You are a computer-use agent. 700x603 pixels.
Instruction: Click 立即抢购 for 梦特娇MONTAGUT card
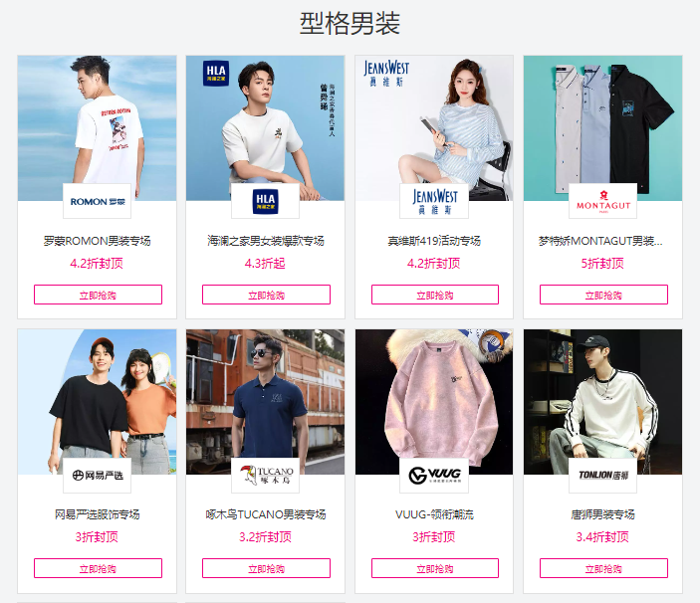pos(603,295)
